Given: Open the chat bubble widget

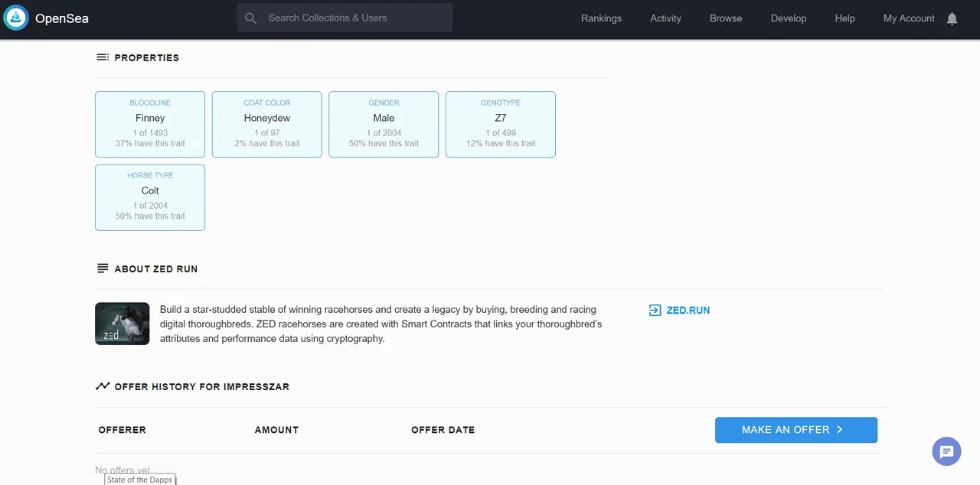Looking at the screenshot, I should pyautogui.click(x=946, y=451).
